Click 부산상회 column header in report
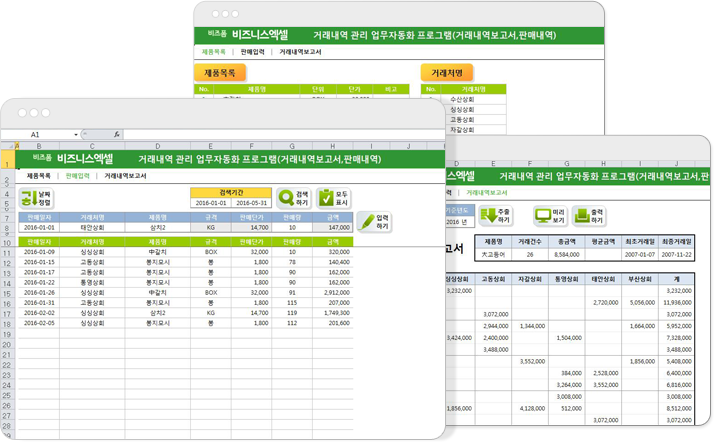The width and height of the screenshot is (714, 442). coord(640,279)
